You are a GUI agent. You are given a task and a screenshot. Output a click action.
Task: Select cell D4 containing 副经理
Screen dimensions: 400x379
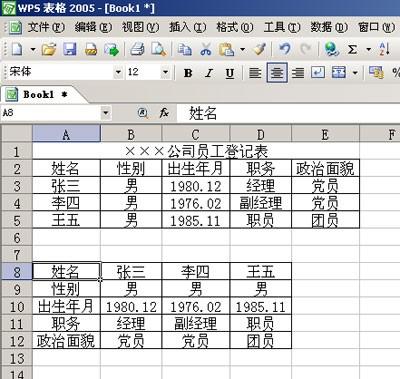click(x=261, y=203)
